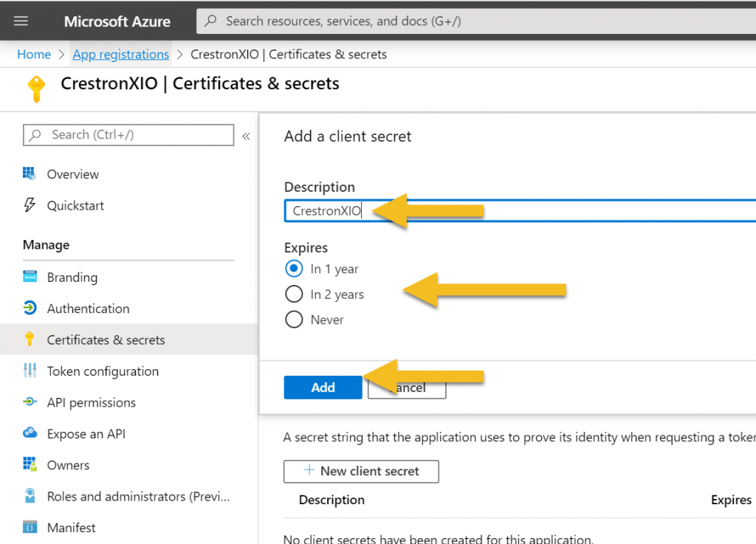Click the magnifier icon in Azure search bar
This screenshot has height=544, width=756.
click(x=210, y=21)
